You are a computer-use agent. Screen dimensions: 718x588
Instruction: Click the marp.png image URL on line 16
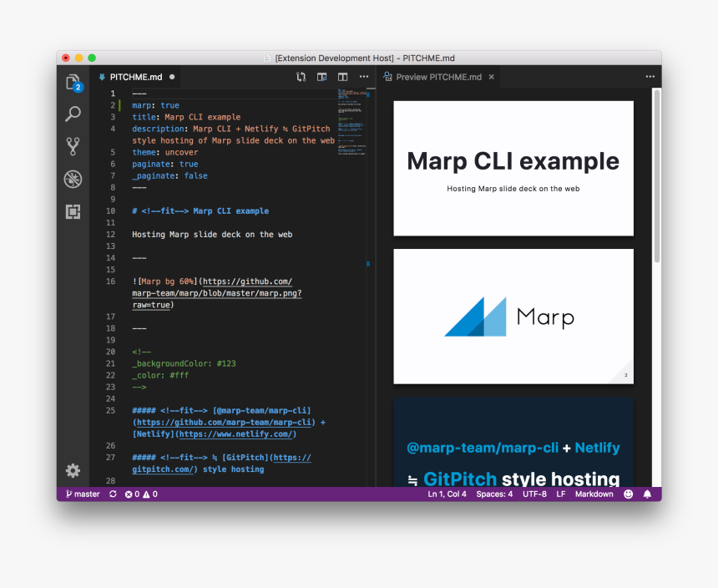pos(216,293)
